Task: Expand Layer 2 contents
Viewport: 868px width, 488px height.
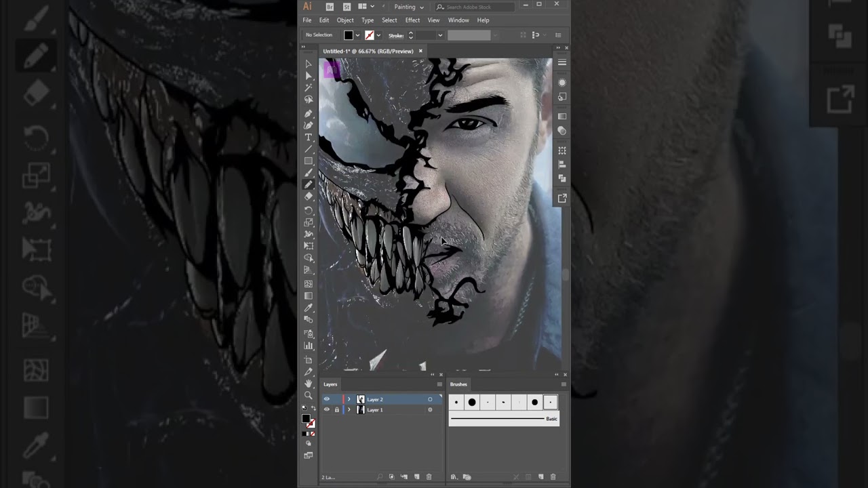Action: 349,399
